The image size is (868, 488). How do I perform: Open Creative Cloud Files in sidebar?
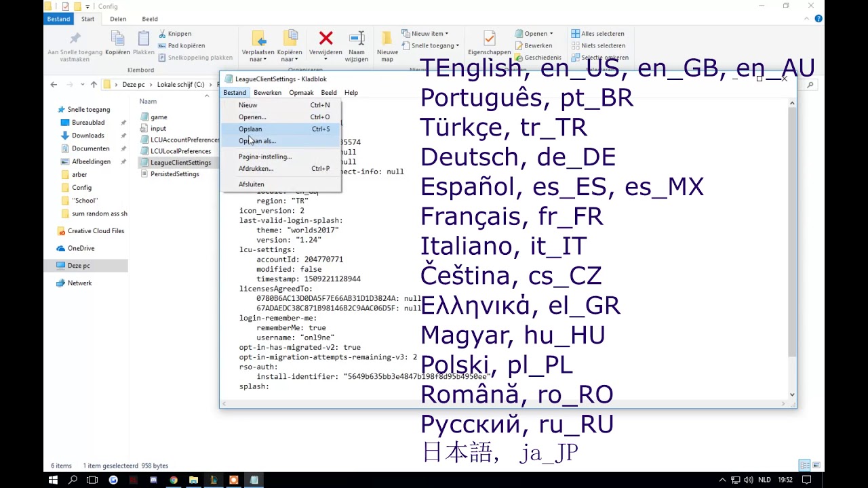point(96,231)
